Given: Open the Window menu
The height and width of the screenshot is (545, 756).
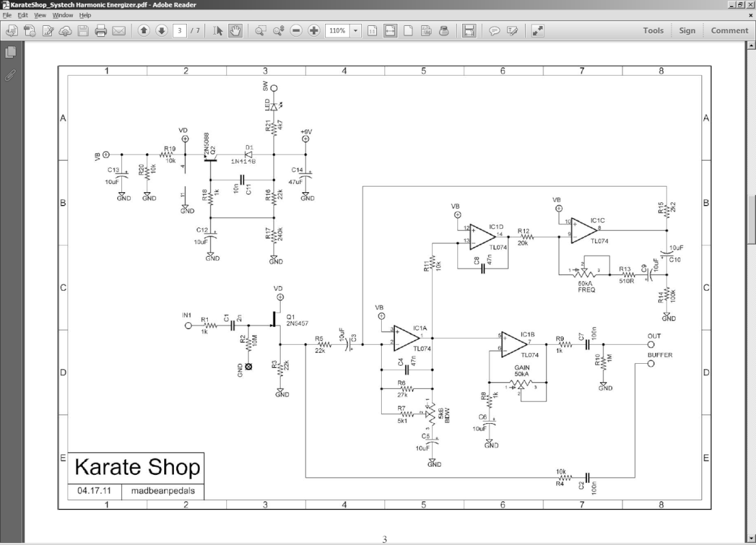Looking at the screenshot, I should [x=63, y=15].
